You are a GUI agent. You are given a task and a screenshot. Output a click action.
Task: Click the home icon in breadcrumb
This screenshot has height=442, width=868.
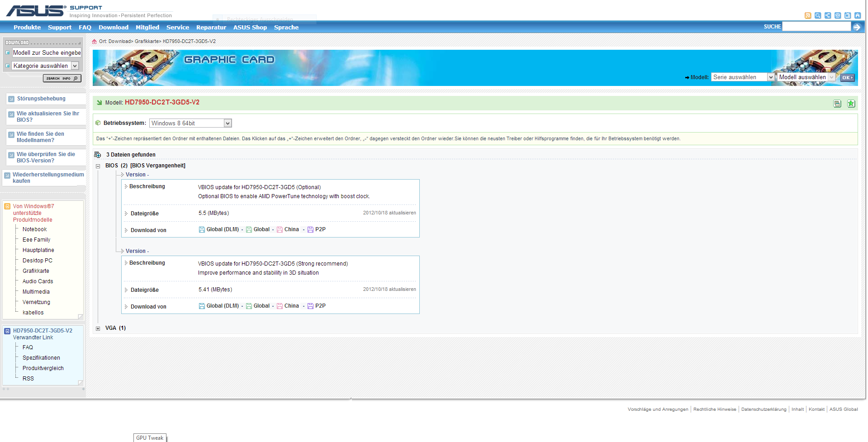pos(95,41)
